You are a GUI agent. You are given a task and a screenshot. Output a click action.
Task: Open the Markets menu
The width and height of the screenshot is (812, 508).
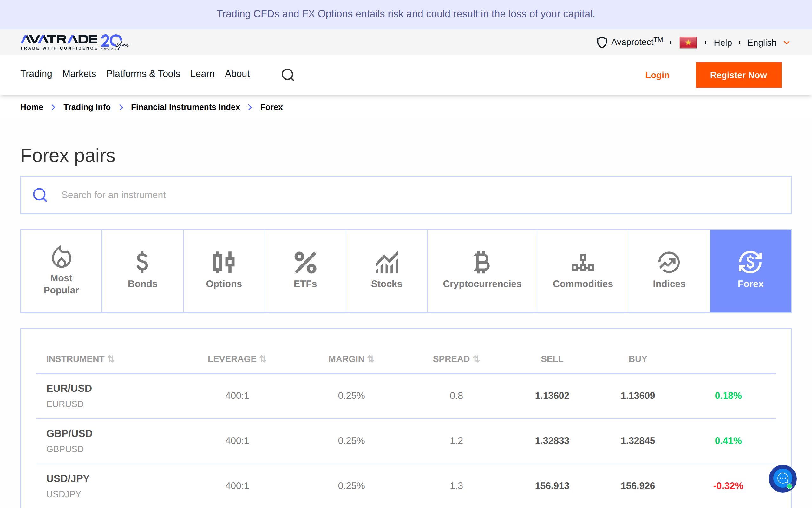click(x=79, y=74)
